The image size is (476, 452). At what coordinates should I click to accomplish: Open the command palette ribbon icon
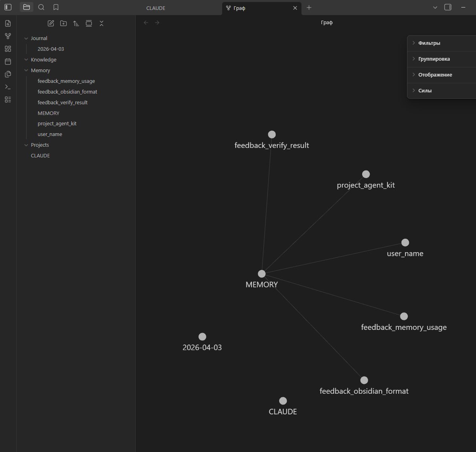[8, 87]
